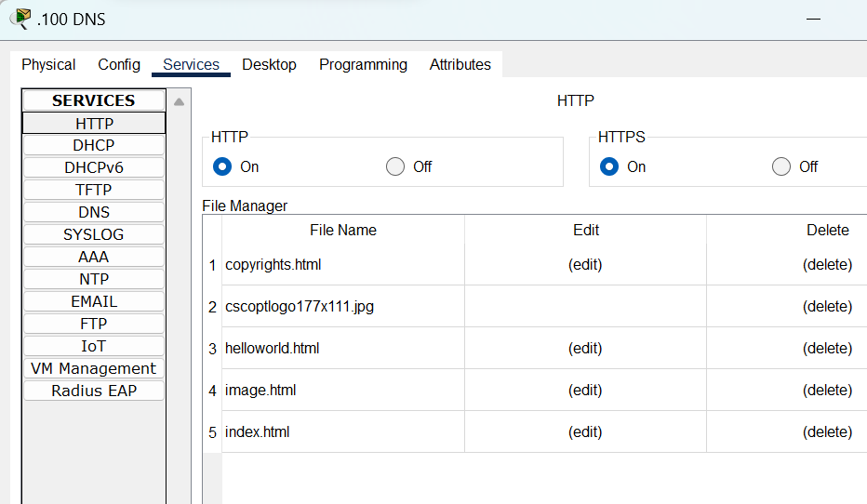The height and width of the screenshot is (504, 867).
Task: Switch to the Physical tab
Action: (48, 64)
